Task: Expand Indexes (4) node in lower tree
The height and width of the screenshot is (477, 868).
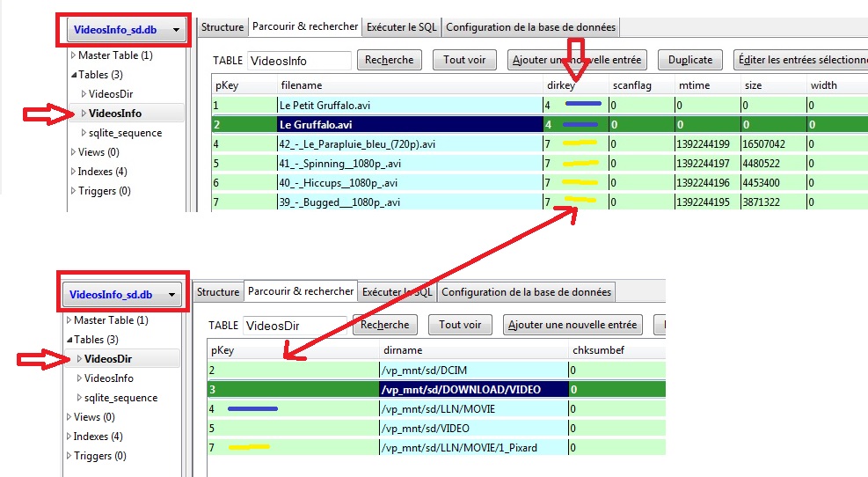Action: pos(69,437)
